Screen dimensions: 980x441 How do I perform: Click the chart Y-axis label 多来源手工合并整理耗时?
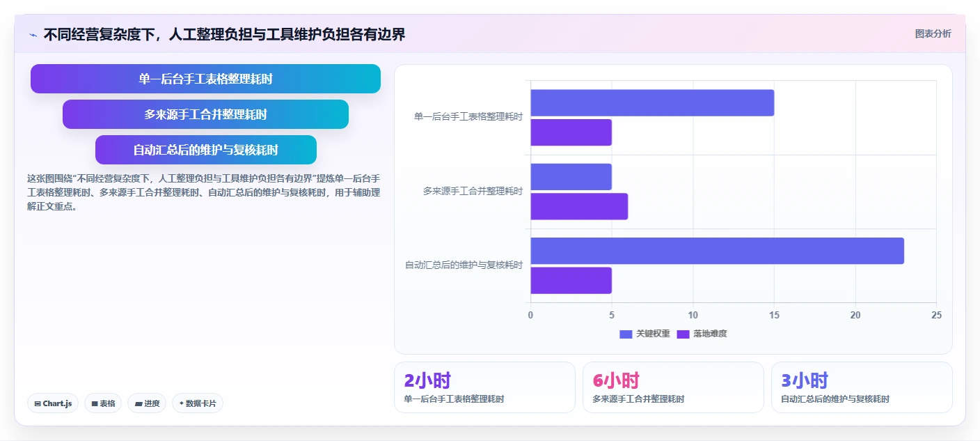[x=473, y=191]
